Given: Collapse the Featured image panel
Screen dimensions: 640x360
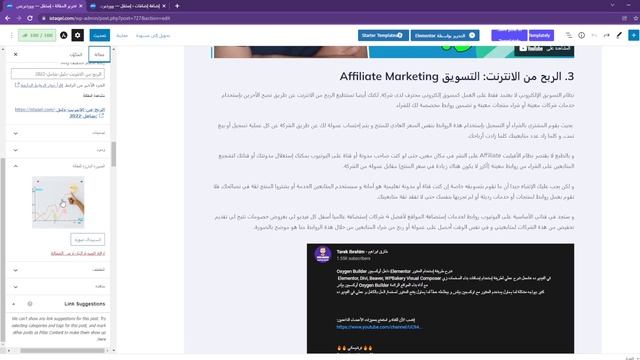Looking at the screenshot, I should click(x=16, y=166).
